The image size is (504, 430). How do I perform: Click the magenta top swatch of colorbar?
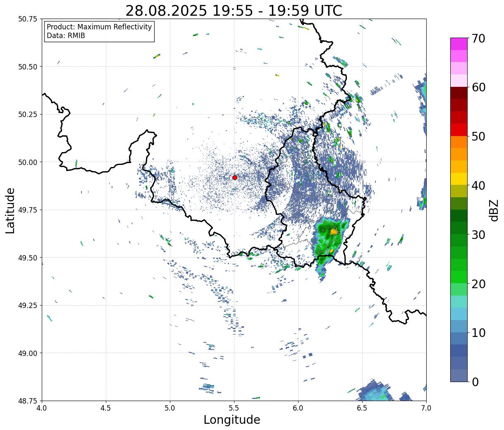coord(459,44)
